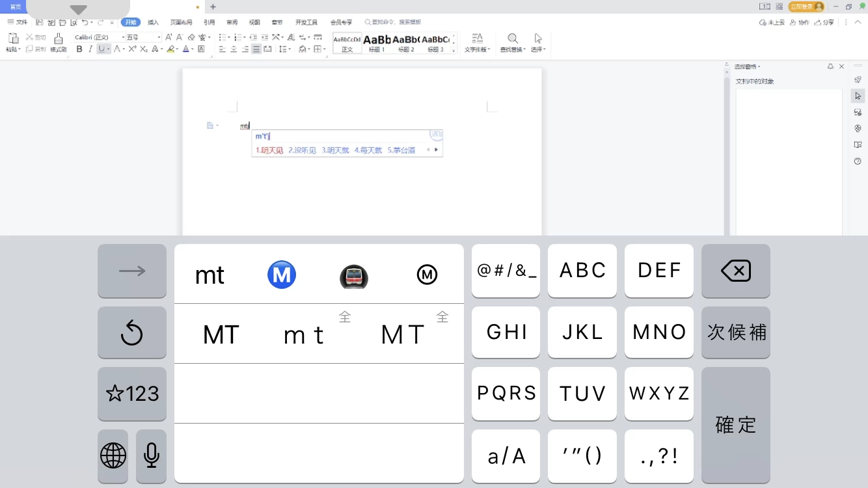Open the Home (开始) ribbon tab
The image size is (868, 488).
131,22
